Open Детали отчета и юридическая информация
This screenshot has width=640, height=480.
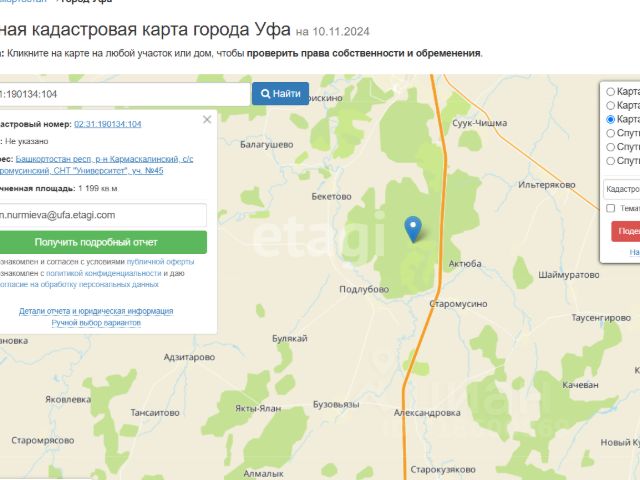[96, 311]
